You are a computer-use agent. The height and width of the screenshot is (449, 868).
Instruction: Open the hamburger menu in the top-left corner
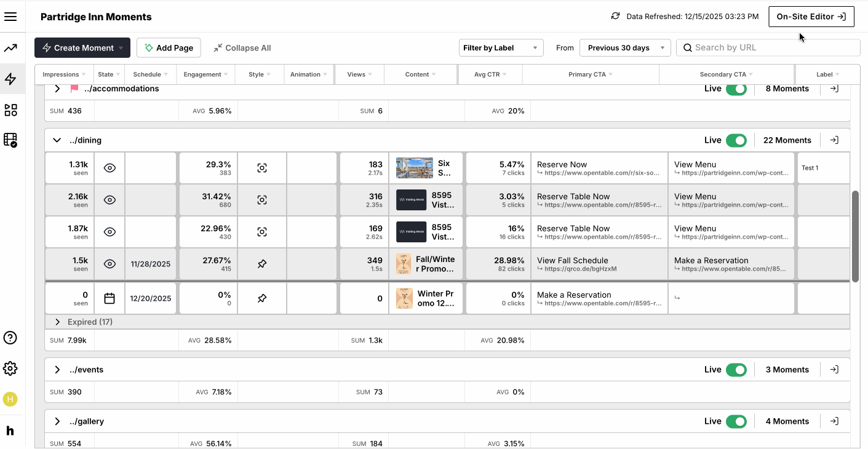(x=11, y=17)
